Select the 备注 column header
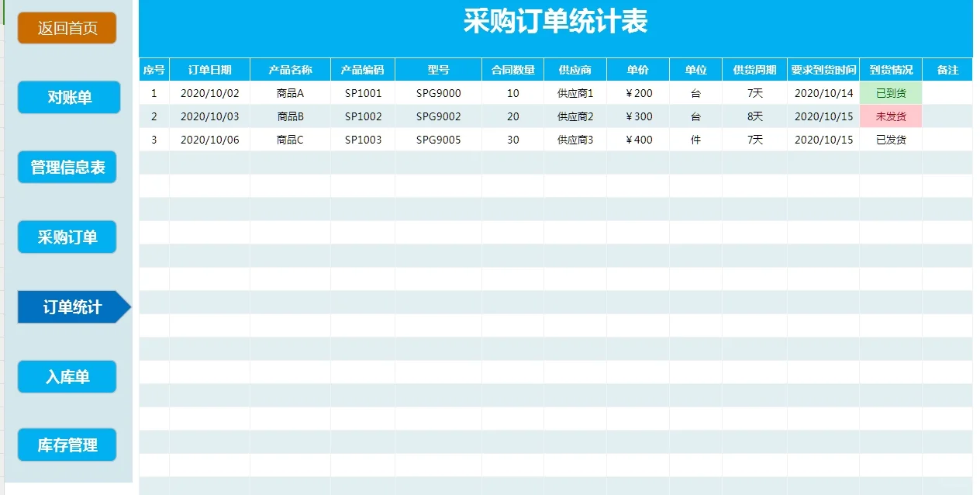This screenshot has height=495, width=980. (x=948, y=69)
